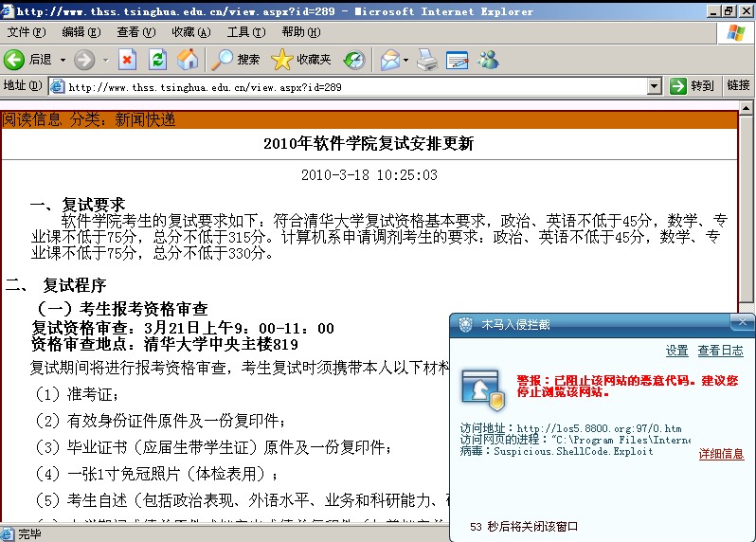Viewport: 756px width, 542px height.
Task: Open the 工具(T) menu
Action: point(245,32)
